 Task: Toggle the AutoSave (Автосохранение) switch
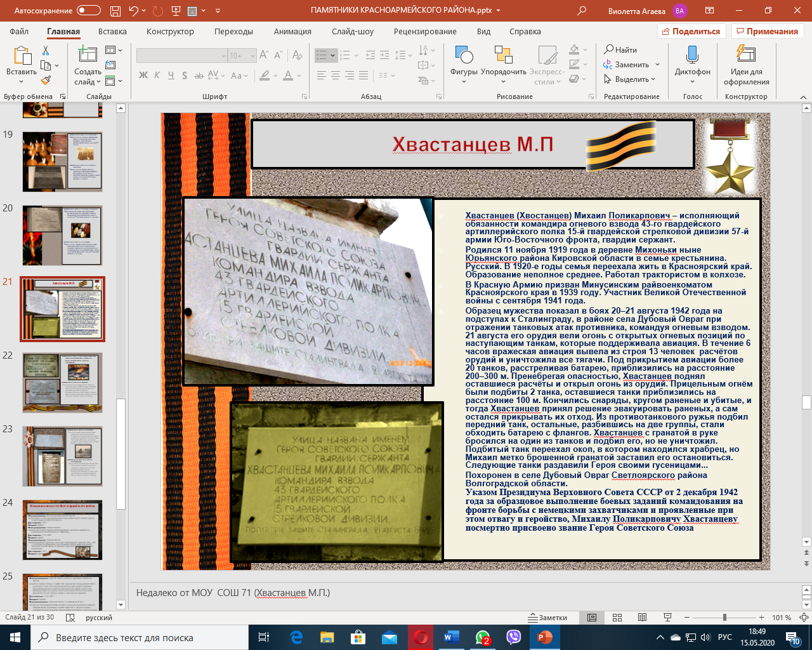[88, 11]
